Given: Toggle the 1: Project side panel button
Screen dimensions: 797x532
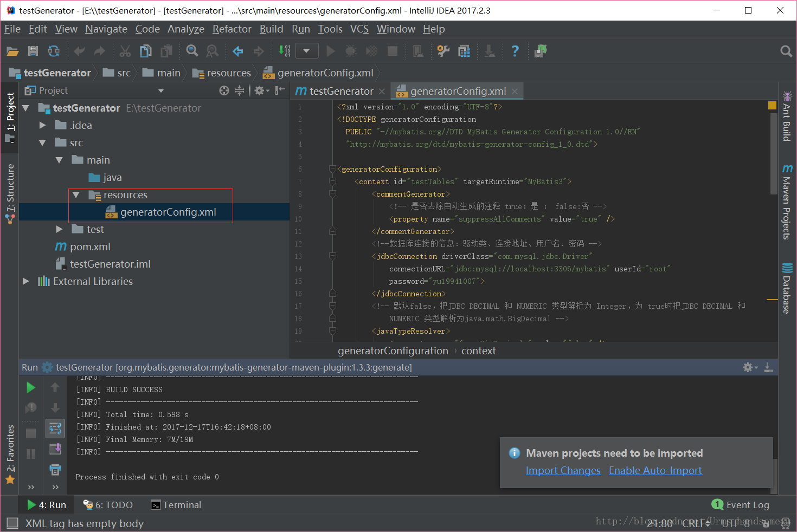Looking at the screenshot, I should click(x=10, y=117).
